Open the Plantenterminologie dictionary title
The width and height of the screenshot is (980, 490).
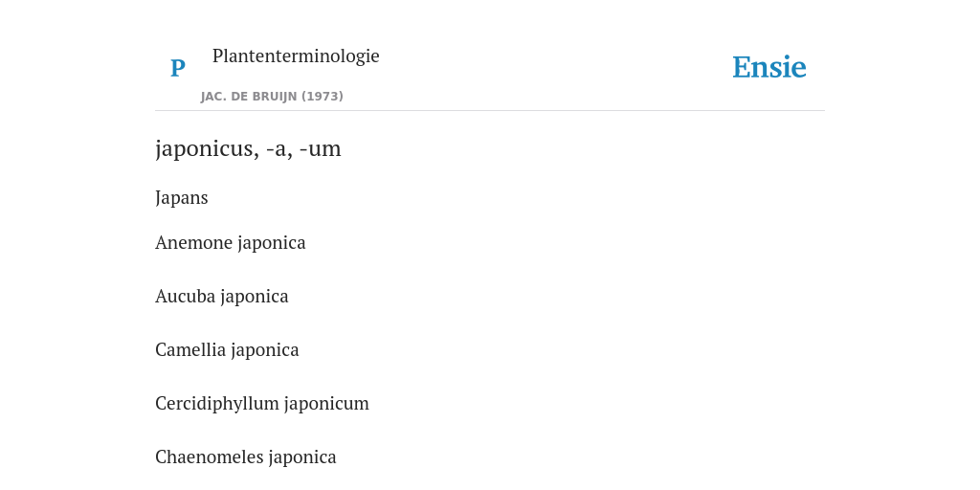296,56
